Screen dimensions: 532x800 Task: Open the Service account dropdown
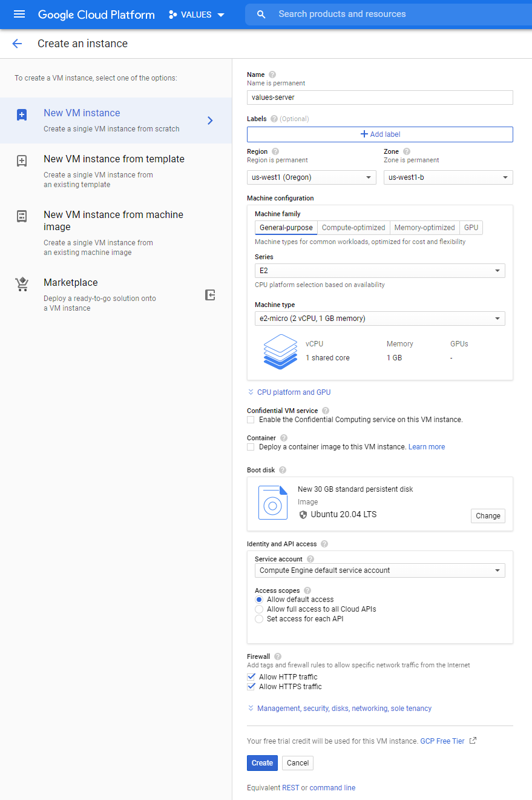(380, 570)
